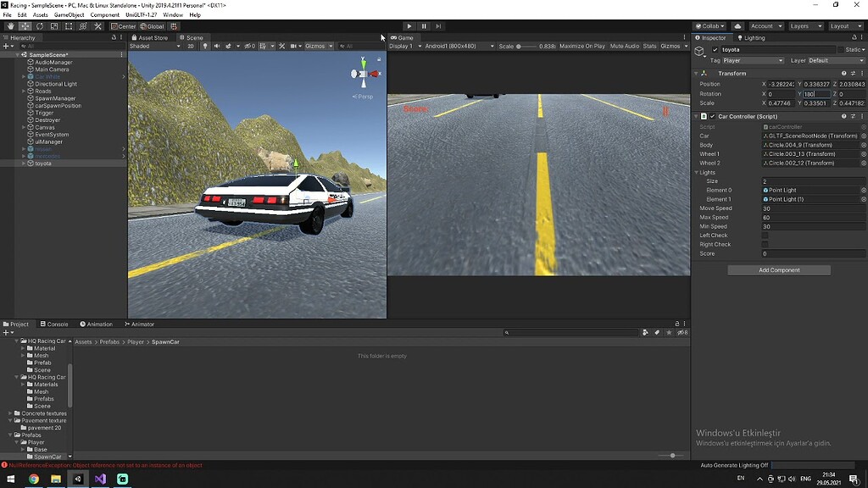This screenshot has height=488, width=868.
Task: Select the Rotate tool
Action: click(39, 26)
